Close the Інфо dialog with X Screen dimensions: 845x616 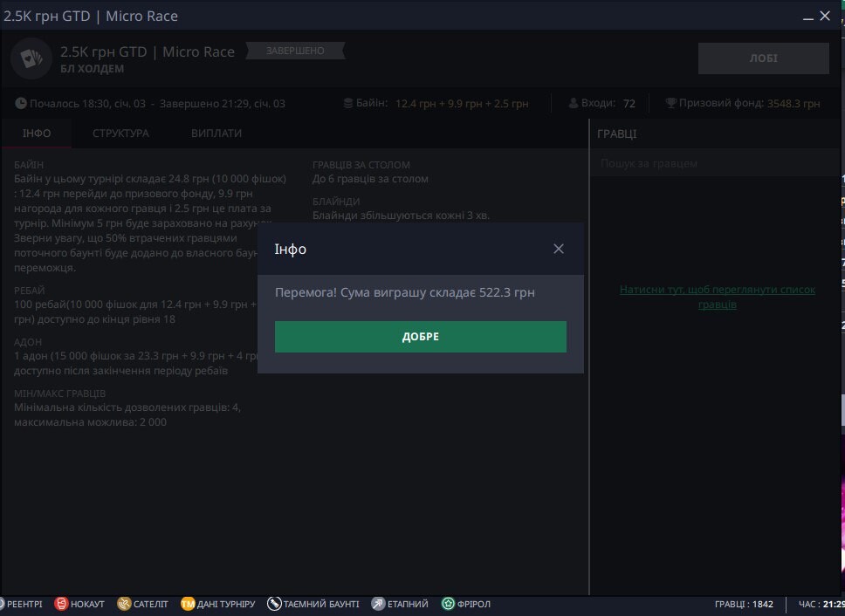click(x=559, y=249)
